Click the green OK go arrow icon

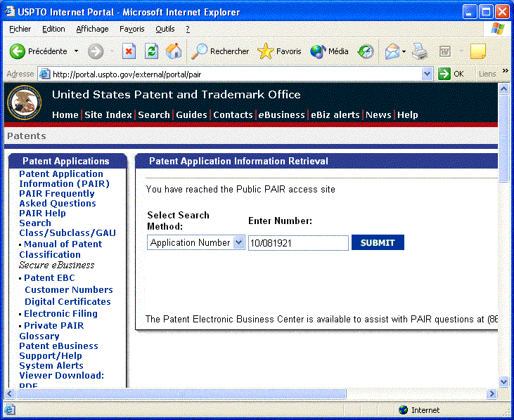click(444, 74)
